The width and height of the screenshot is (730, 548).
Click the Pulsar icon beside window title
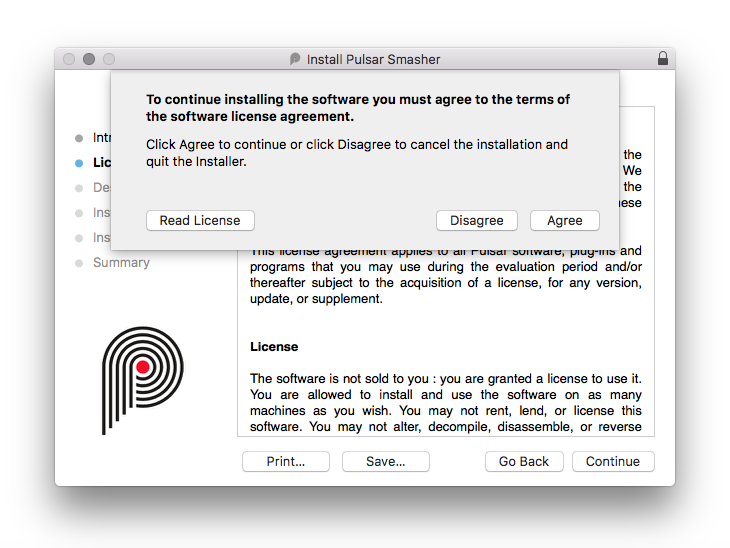[x=295, y=59]
